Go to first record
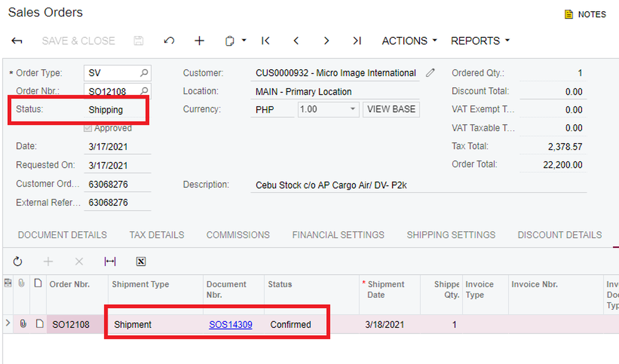Image resolution: width=619 pixels, height=364 pixels. click(x=265, y=41)
